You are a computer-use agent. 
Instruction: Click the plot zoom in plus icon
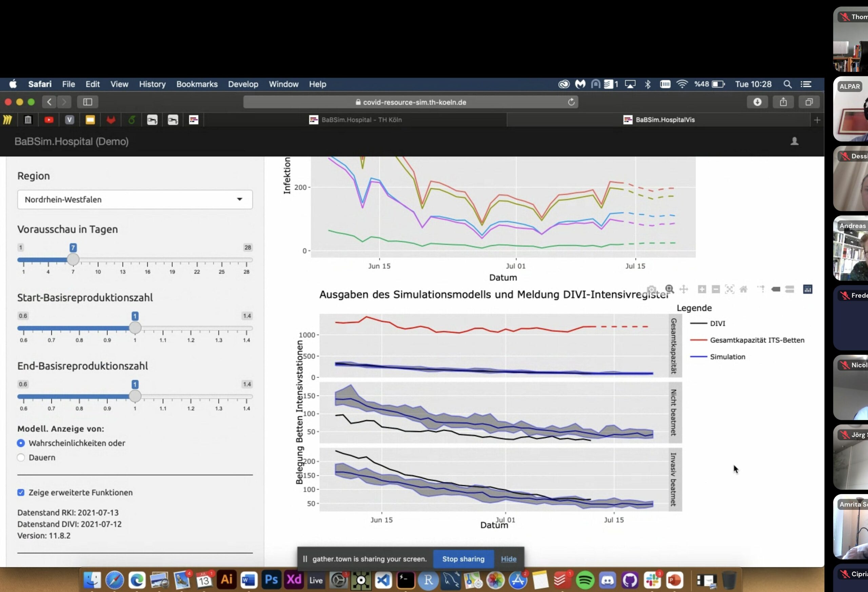(x=702, y=289)
